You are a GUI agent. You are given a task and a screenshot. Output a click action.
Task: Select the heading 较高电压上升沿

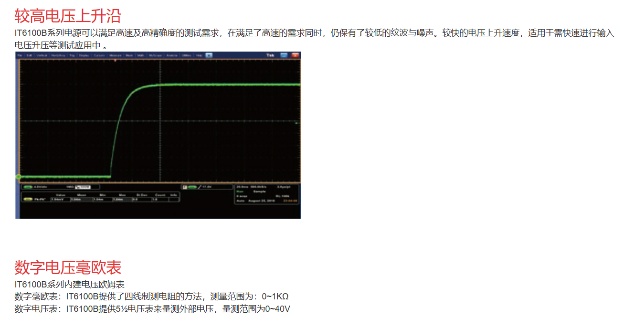pos(68,16)
